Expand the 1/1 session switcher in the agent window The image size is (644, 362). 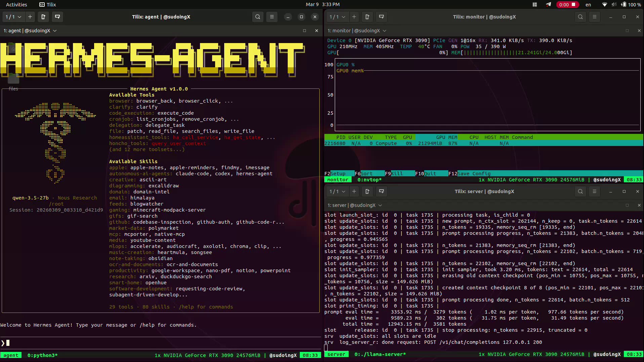(x=13, y=17)
